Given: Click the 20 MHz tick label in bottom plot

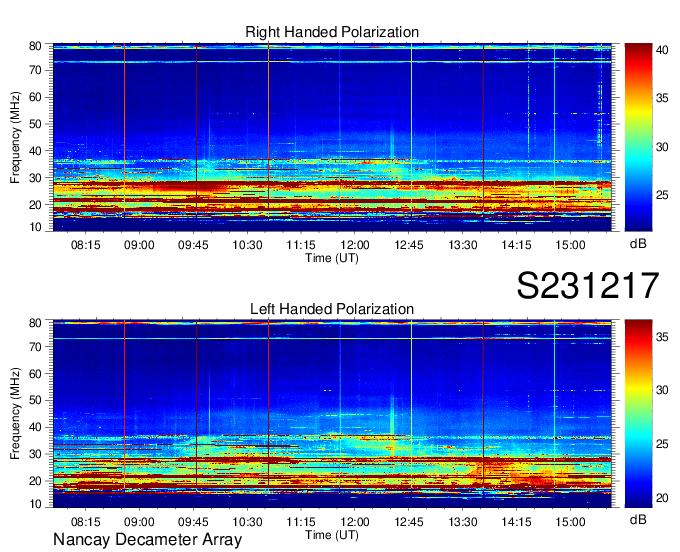Looking at the screenshot, I should click(x=35, y=481).
